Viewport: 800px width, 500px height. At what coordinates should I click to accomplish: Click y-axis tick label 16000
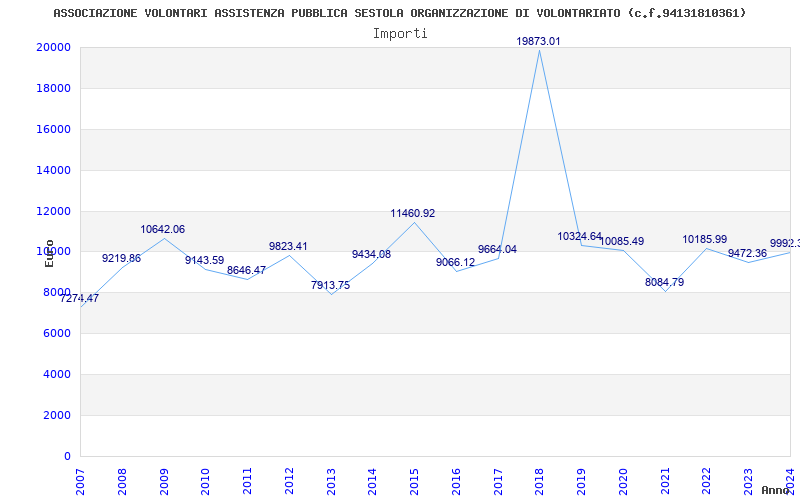click(x=53, y=129)
